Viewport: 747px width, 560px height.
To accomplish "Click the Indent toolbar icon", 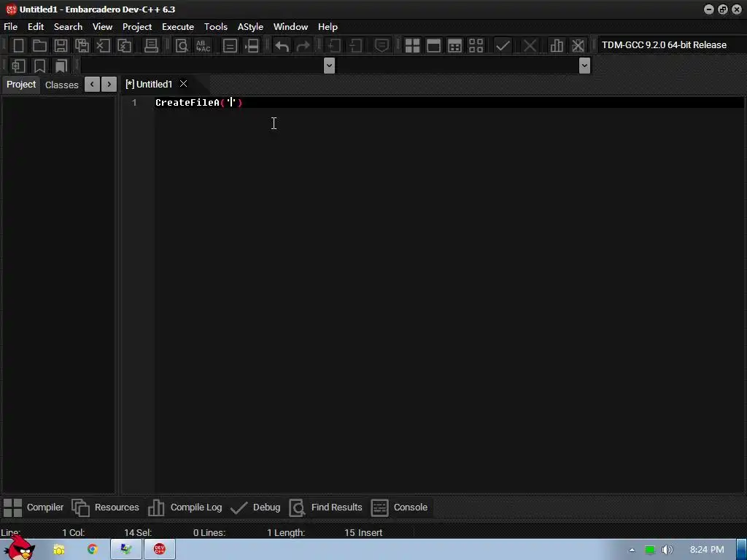I will pyautogui.click(x=334, y=46).
